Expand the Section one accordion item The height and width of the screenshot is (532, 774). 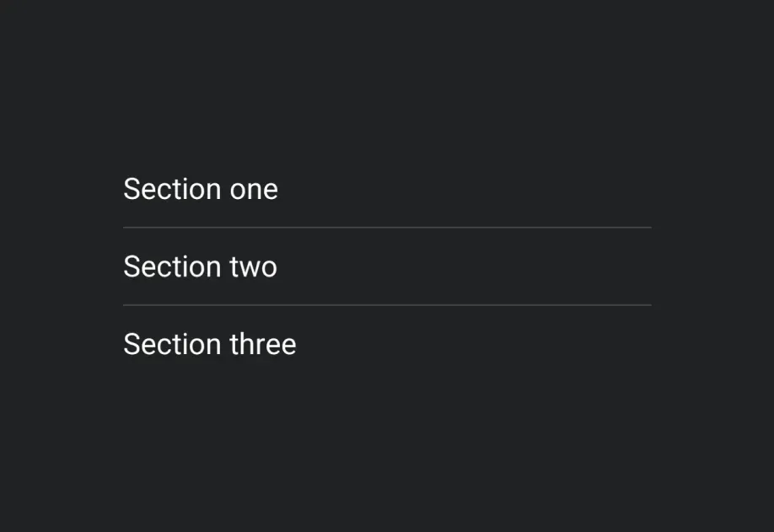click(x=387, y=189)
